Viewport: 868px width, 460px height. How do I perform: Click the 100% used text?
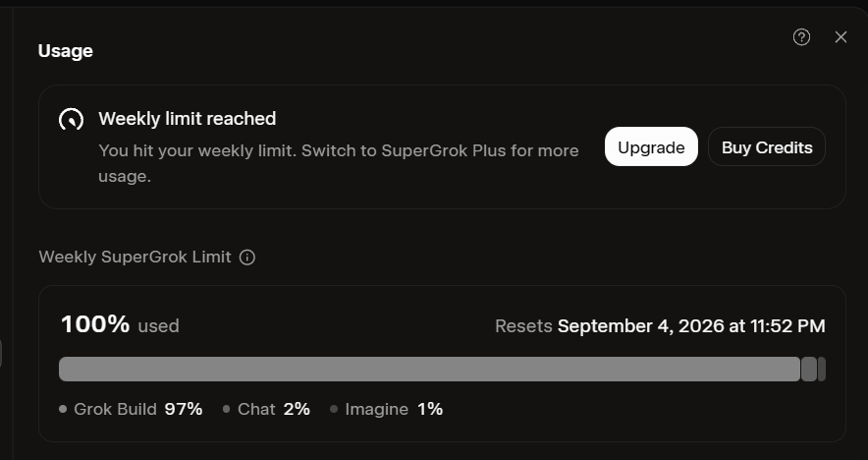pos(120,324)
